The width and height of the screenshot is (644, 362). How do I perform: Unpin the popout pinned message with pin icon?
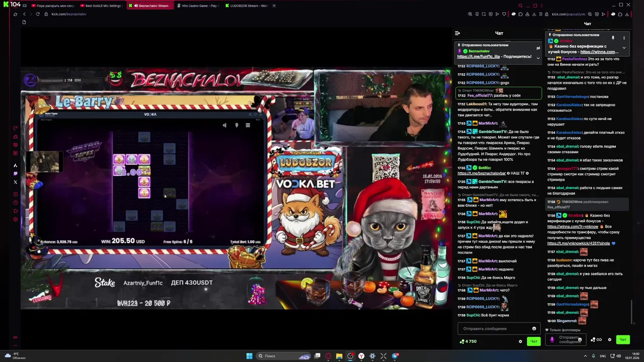[613, 38]
